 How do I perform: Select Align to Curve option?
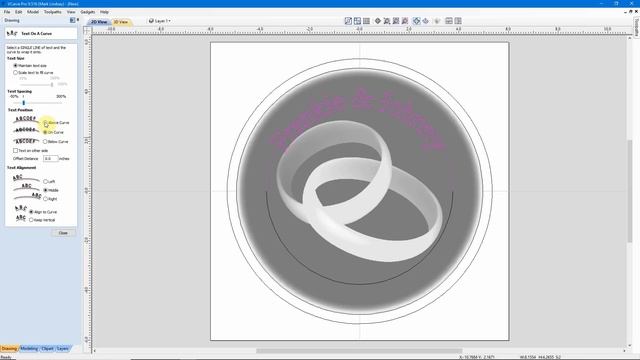[x=31, y=212]
